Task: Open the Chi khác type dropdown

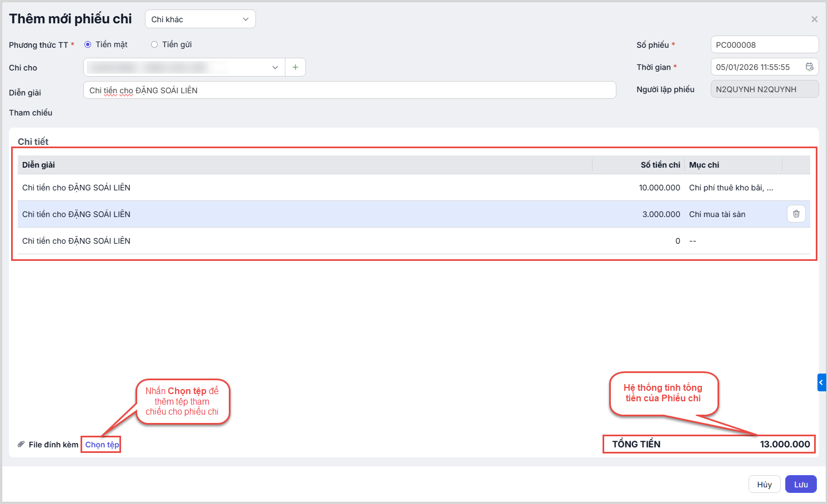Action: 200,19
